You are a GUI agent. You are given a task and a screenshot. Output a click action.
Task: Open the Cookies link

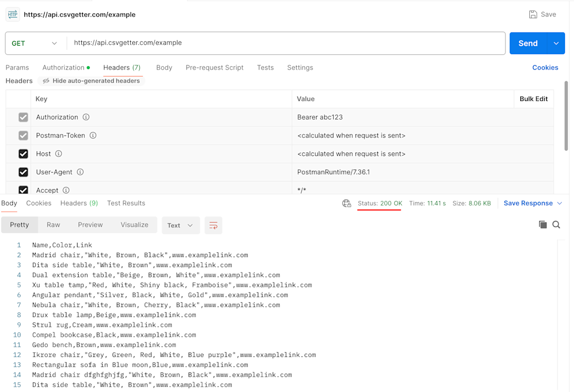click(x=545, y=67)
